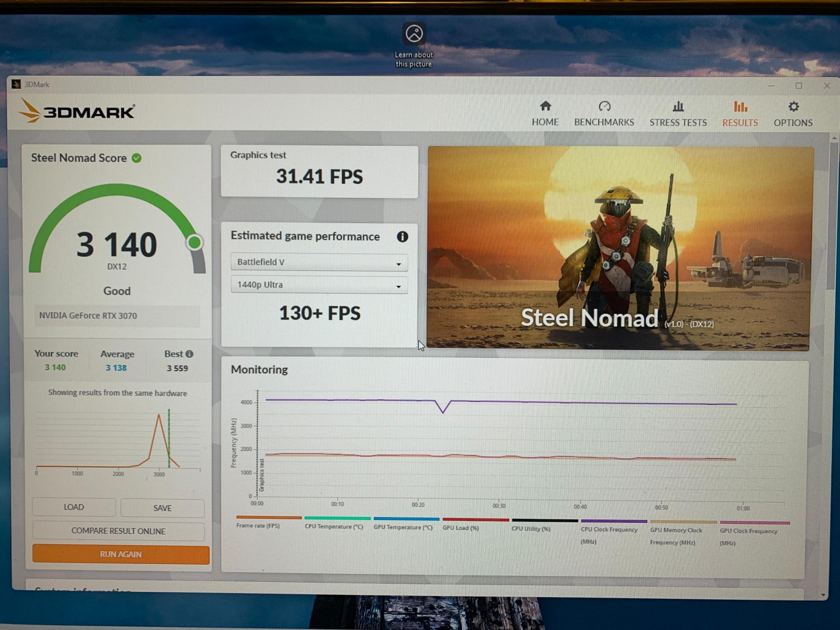Toggle GPU Load (%) legend series

coord(475,524)
